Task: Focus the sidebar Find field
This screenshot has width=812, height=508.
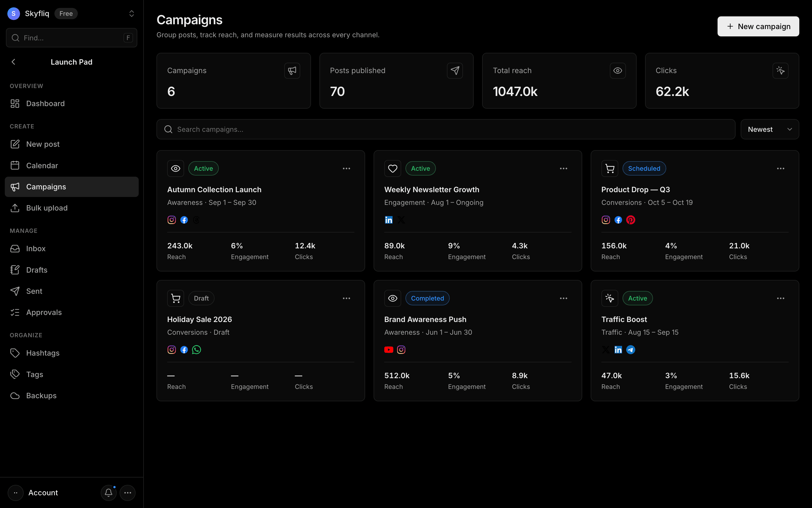Action: [71, 38]
